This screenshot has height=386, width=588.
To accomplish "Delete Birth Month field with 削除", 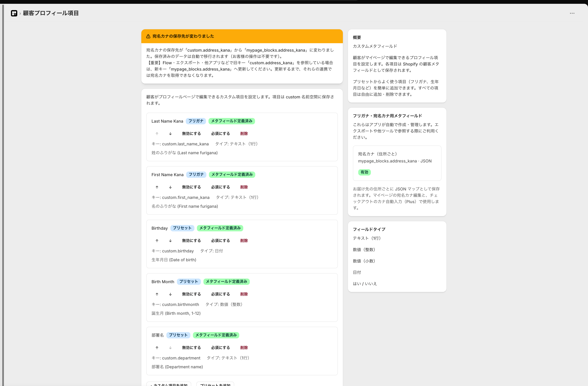I will tap(244, 294).
